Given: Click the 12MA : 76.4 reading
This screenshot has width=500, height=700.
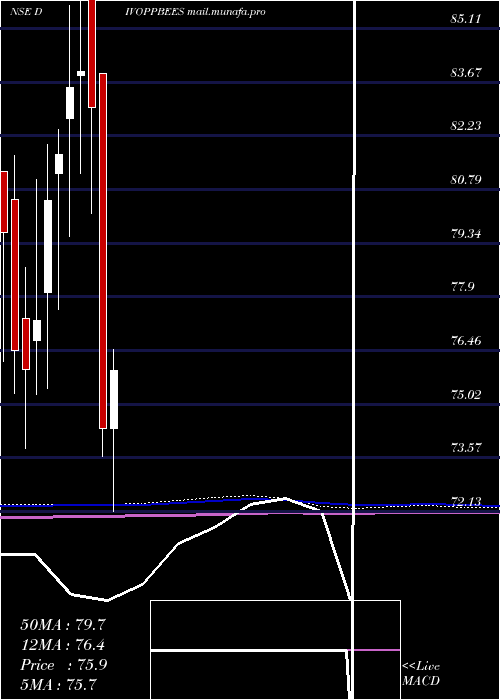Looking at the screenshot, I should click(x=63, y=645).
